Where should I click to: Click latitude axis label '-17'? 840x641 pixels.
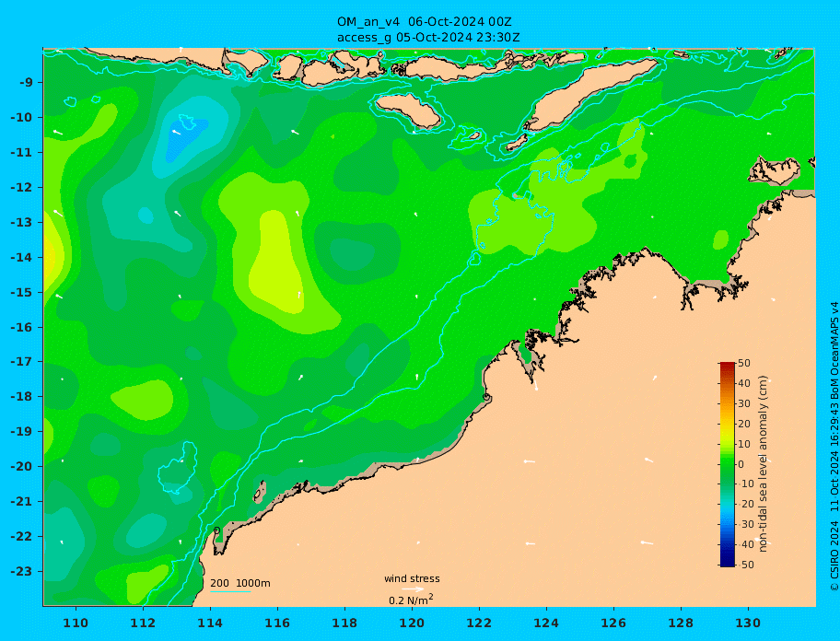pos(21,362)
